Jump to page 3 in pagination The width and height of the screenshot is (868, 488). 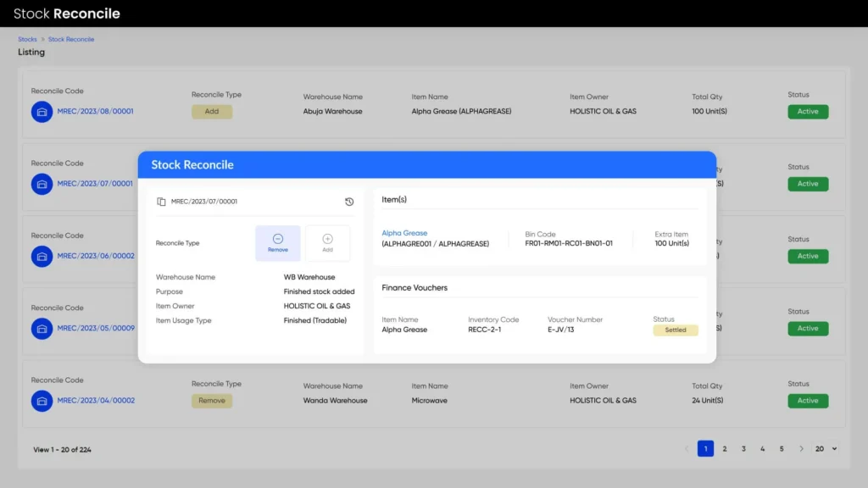coord(743,449)
